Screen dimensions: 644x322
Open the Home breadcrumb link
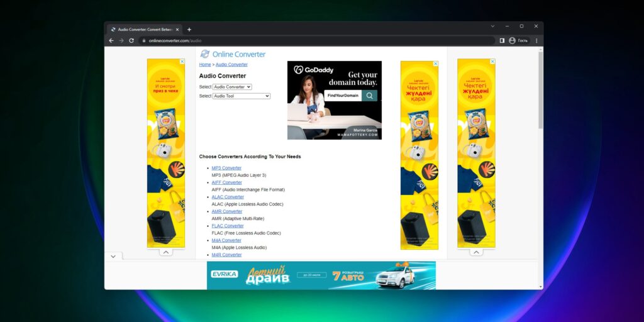click(x=205, y=65)
